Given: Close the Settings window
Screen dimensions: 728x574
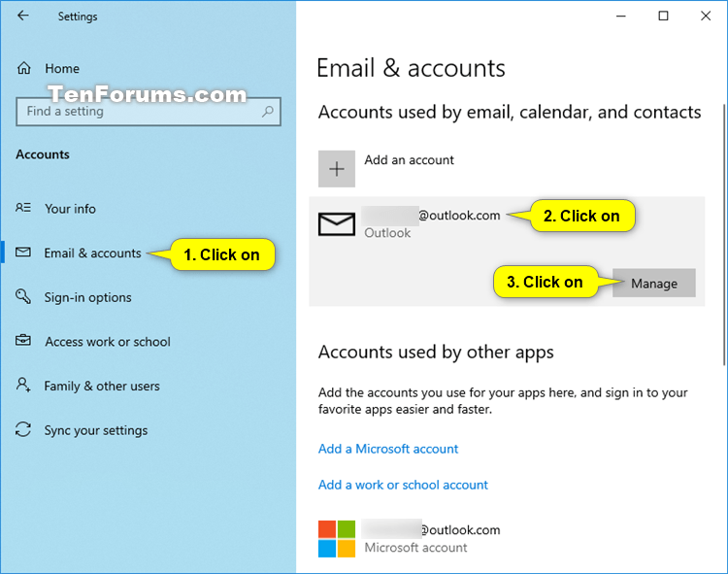Looking at the screenshot, I should [706, 17].
